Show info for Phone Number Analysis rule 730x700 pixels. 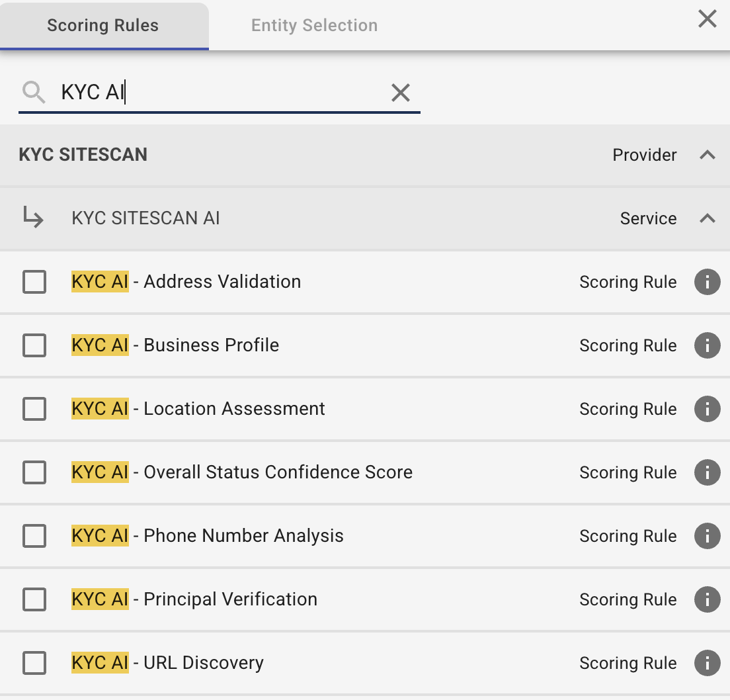click(x=708, y=536)
